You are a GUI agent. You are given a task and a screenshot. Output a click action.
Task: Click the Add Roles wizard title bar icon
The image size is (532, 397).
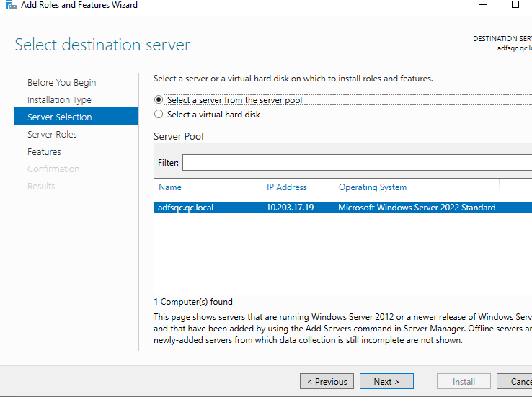10,5
